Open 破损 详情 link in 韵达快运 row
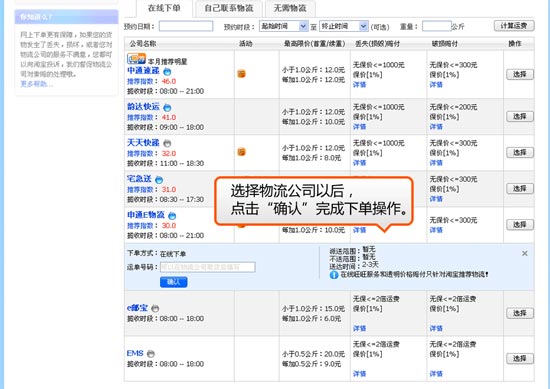Screen dimensions: 550x389 [436, 127]
